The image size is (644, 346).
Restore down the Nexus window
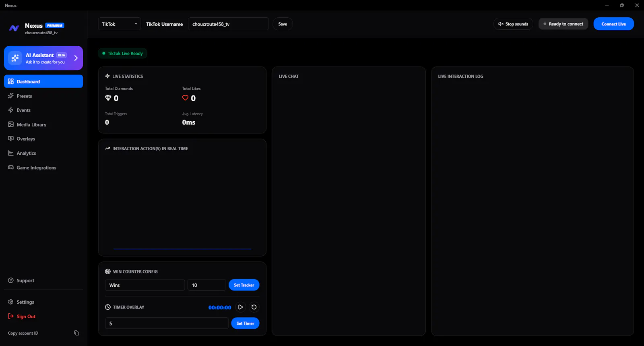[622, 5]
